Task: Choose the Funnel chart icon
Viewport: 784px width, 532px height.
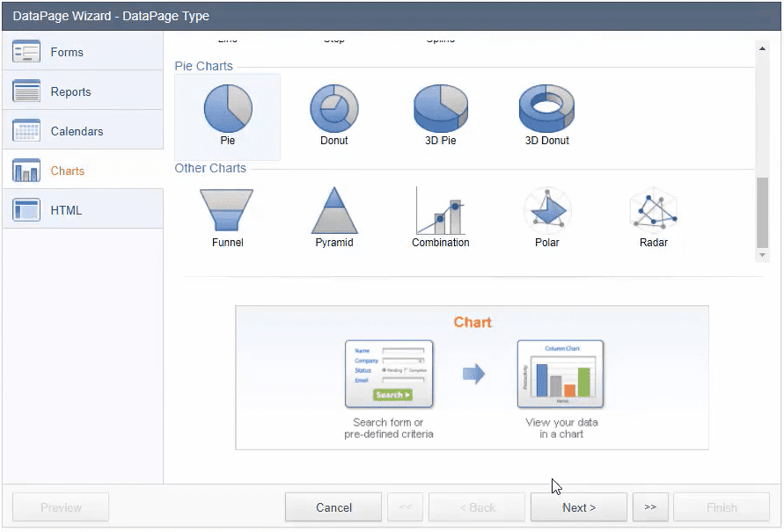Action: click(227, 211)
